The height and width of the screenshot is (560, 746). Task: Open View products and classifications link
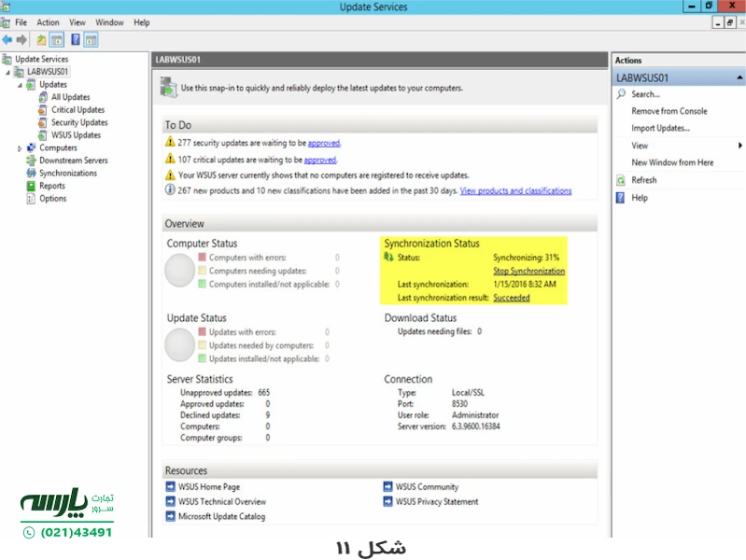click(x=515, y=190)
